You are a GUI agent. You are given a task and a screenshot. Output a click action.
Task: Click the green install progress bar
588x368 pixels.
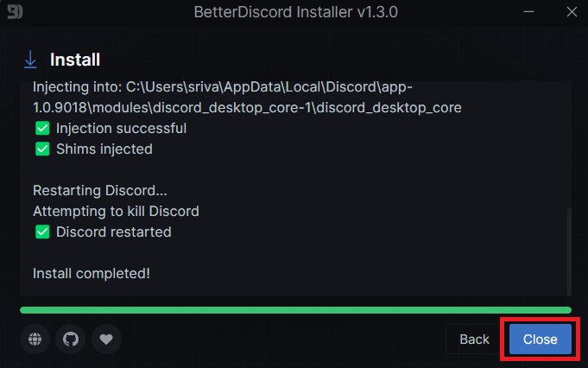pyautogui.click(x=294, y=309)
